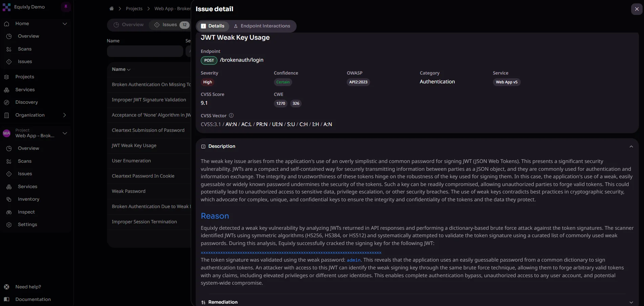Open Overview under the Home section
The height and width of the screenshot is (306, 644).
[x=28, y=36]
